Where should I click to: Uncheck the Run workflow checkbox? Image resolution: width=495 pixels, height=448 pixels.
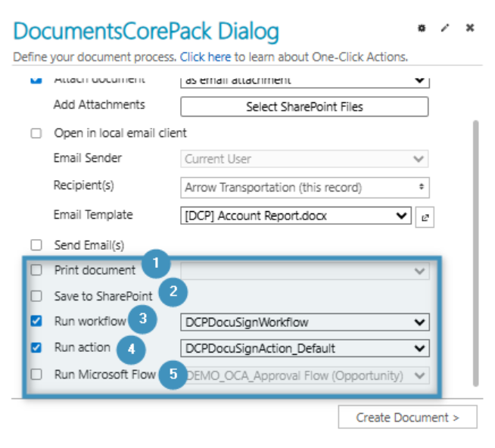[36, 321]
